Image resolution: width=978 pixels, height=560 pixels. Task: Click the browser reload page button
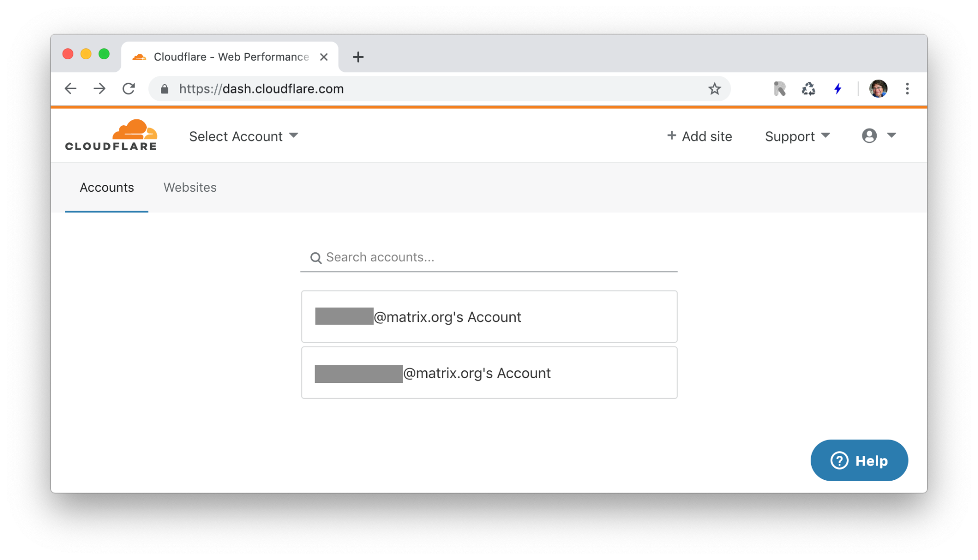(x=129, y=89)
